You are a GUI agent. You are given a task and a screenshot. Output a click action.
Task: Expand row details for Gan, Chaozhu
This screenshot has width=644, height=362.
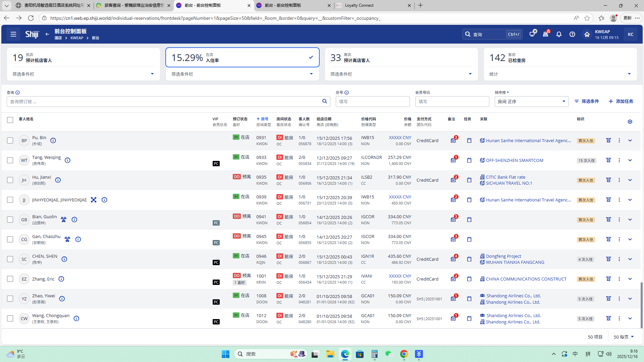coord(630,239)
